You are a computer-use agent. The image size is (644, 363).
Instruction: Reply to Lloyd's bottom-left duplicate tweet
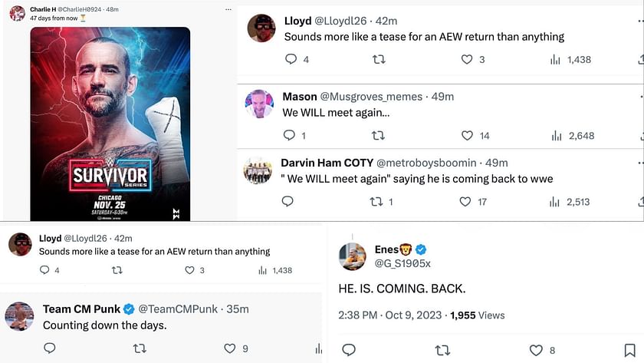[44, 269]
